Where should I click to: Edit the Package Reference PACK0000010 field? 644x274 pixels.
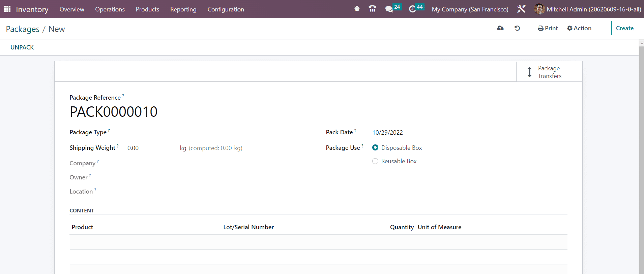114,112
